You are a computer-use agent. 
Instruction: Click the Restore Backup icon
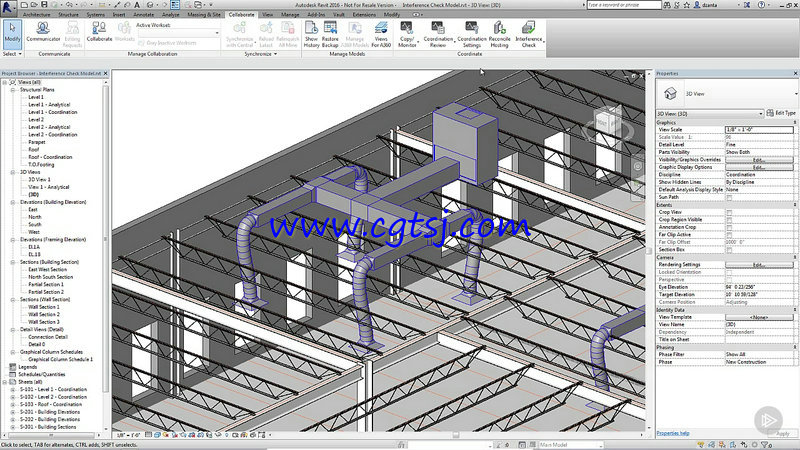[330, 28]
